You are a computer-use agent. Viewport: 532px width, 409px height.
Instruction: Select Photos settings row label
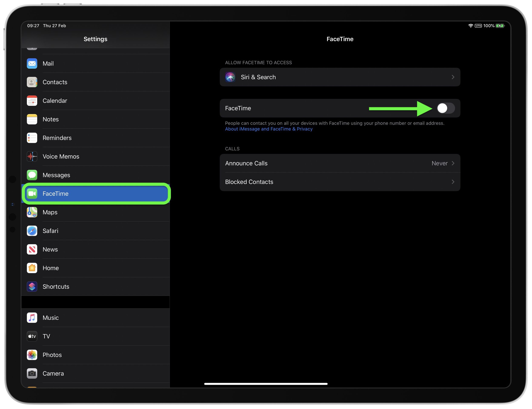click(52, 355)
